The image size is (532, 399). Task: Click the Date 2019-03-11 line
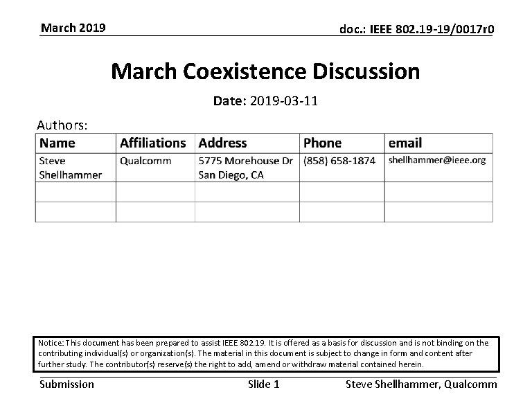click(x=265, y=100)
